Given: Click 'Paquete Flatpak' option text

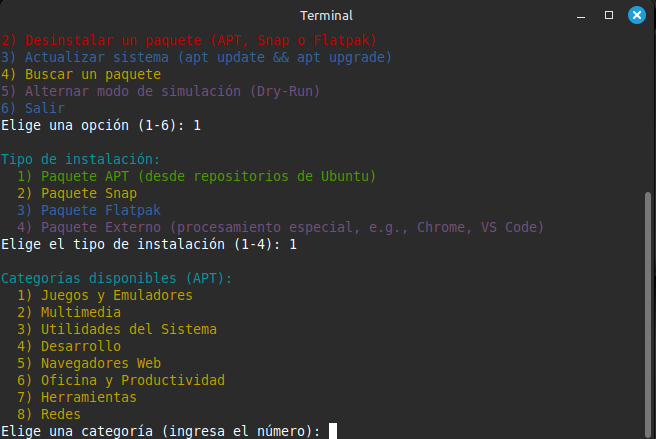Looking at the screenshot, I should pyautogui.click(x=101, y=210).
